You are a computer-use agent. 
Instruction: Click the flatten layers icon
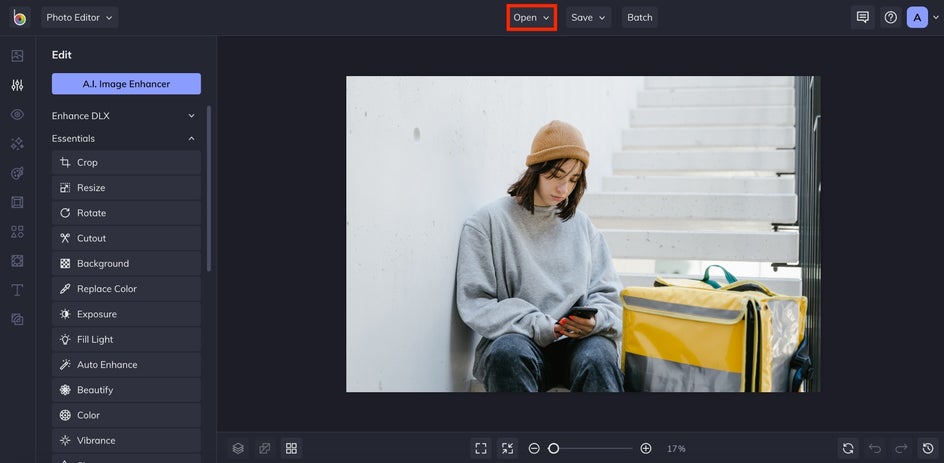click(x=265, y=448)
